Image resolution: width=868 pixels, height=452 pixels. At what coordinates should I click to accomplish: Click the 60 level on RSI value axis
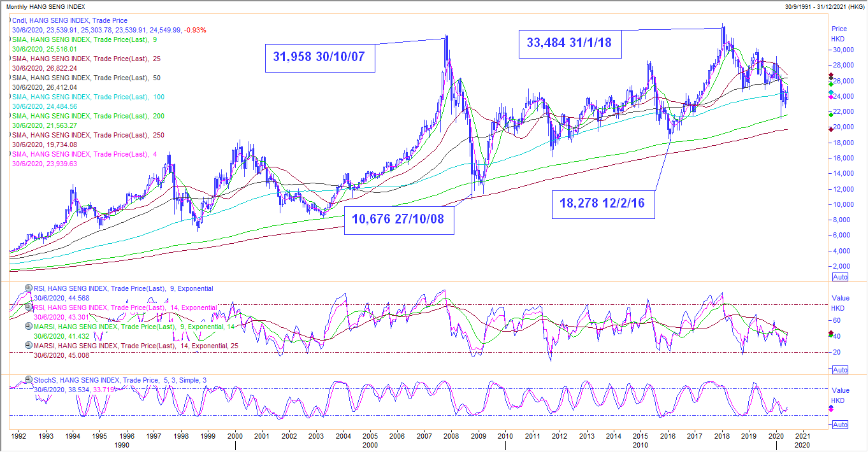pos(835,320)
